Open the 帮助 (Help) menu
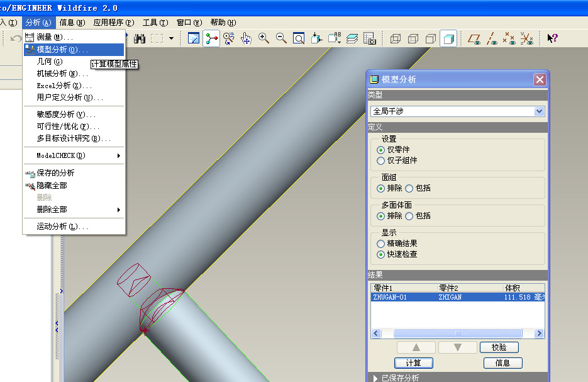The height and width of the screenshot is (382, 588). [223, 23]
